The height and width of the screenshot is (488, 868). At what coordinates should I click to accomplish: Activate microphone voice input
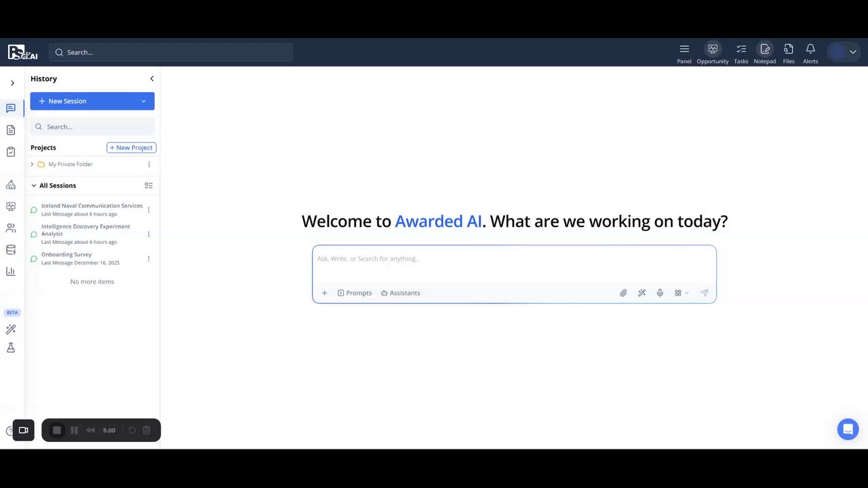pyautogui.click(x=660, y=293)
